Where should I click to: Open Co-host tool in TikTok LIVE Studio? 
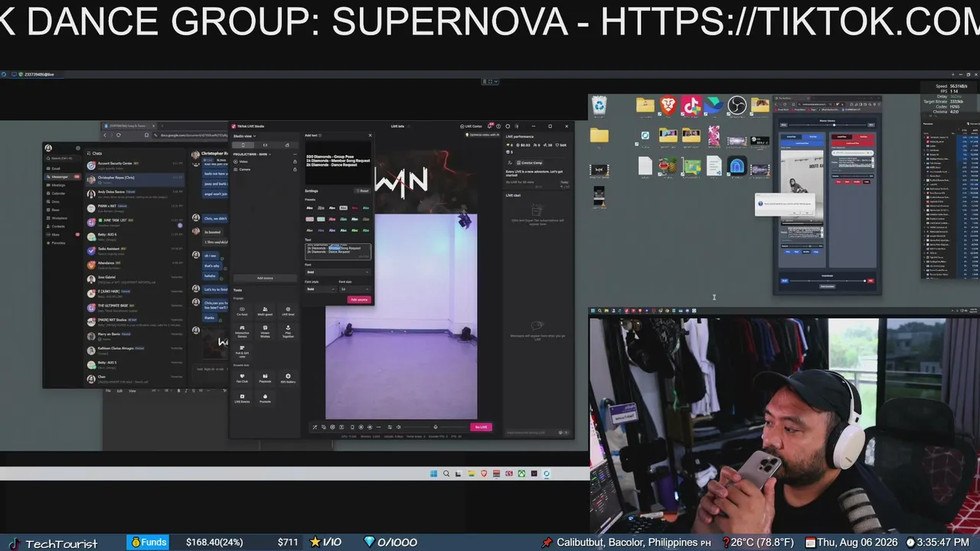point(242,311)
